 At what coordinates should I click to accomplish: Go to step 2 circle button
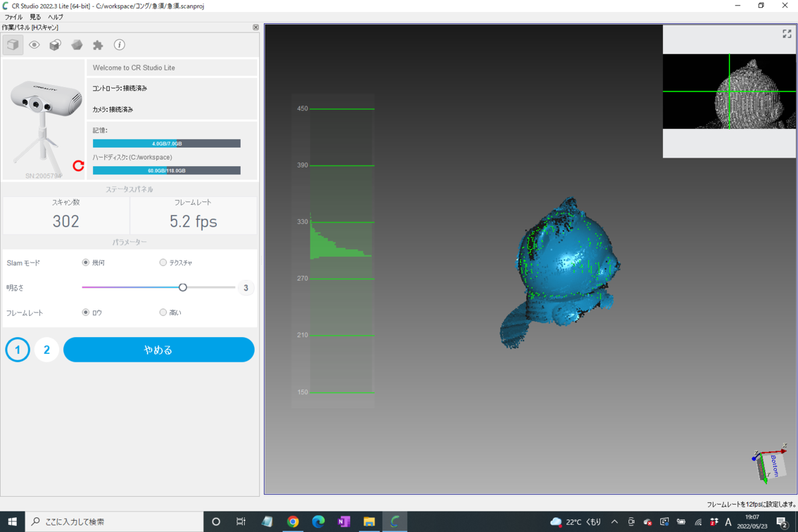click(x=47, y=350)
